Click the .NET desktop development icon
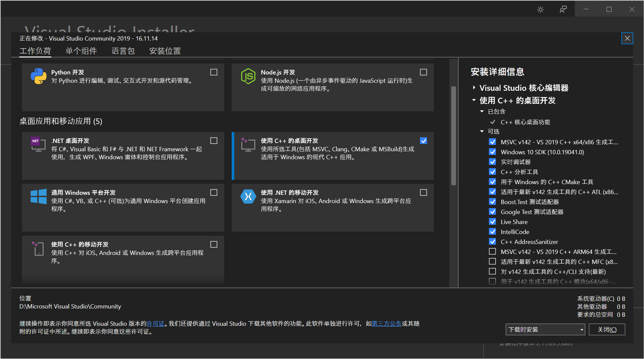The width and height of the screenshot is (644, 359). [x=38, y=144]
